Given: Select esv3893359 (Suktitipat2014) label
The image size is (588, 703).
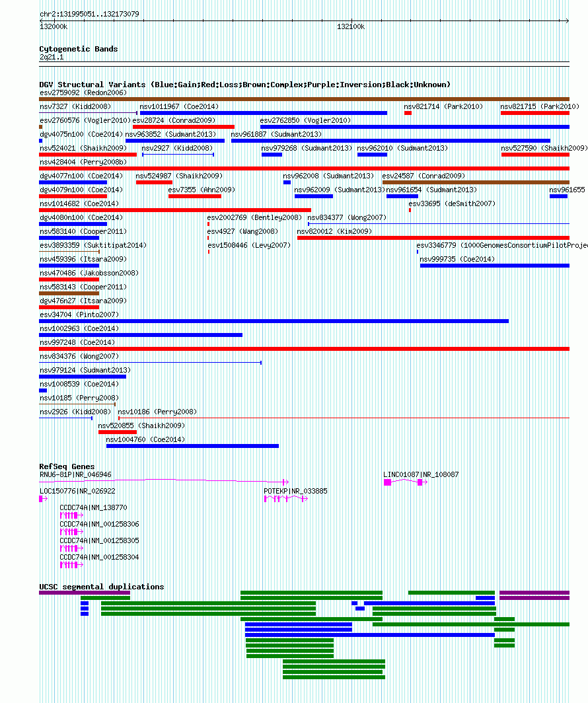Looking at the screenshot, I should click(93, 246).
